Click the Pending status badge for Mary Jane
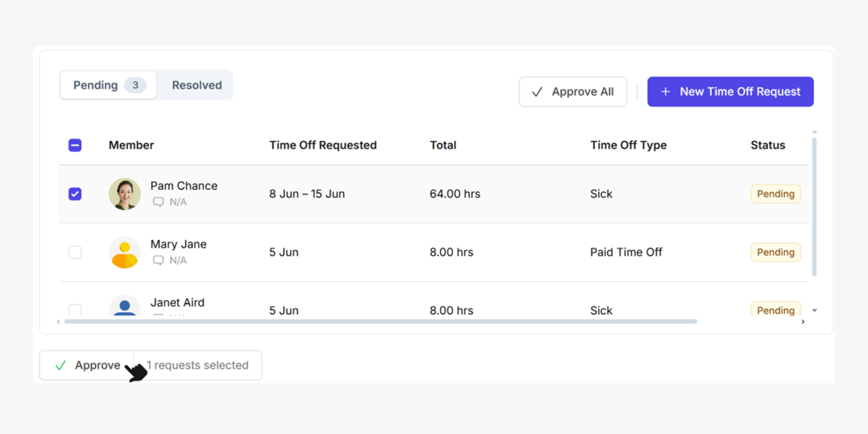Image resolution: width=868 pixels, height=434 pixels. point(776,252)
